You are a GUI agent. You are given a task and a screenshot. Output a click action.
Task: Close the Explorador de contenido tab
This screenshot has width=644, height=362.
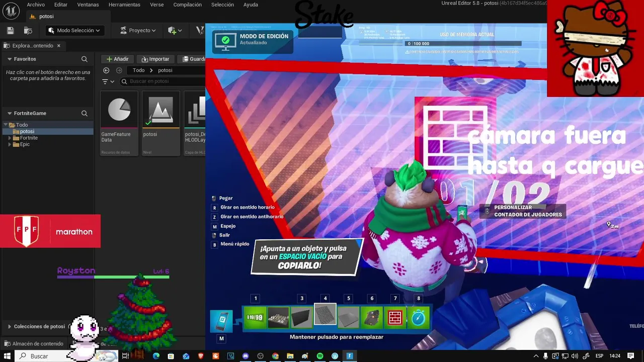point(58,46)
